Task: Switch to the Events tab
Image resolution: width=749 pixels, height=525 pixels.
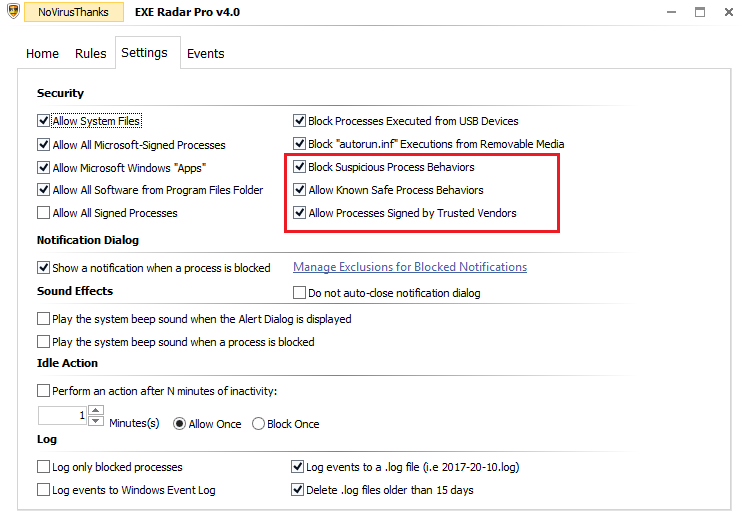Action: pos(205,54)
